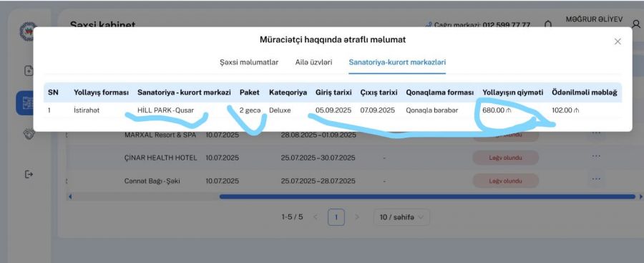Image resolution: width=644 pixels, height=263 pixels.
Task: Click the horizontal scrollbar of the table
Action: (428, 197)
